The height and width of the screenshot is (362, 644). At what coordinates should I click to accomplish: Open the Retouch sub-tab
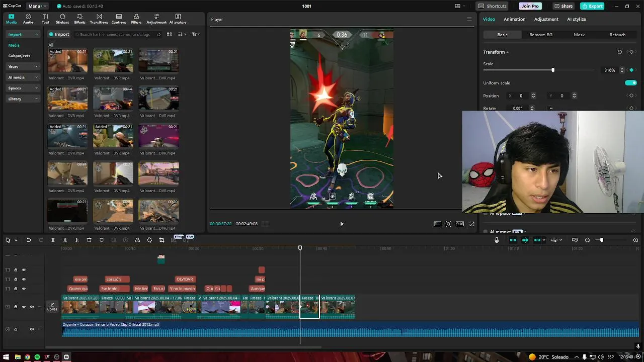coord(617,35)
